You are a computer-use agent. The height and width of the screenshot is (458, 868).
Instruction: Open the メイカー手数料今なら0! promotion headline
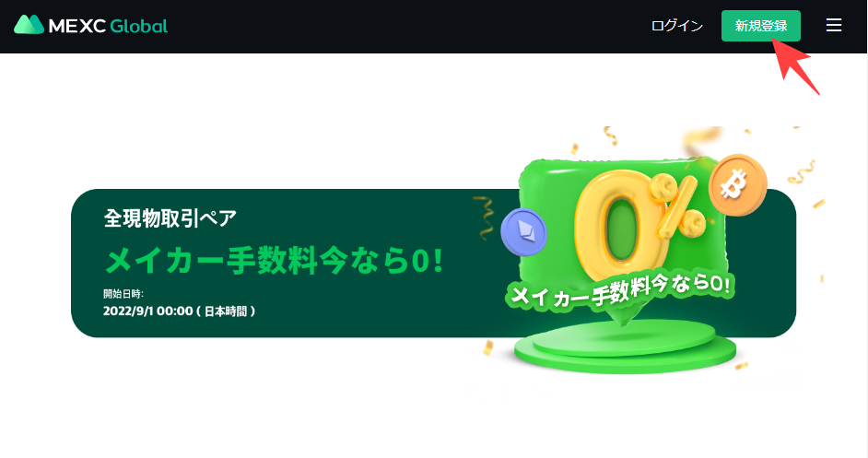point(274,260)
